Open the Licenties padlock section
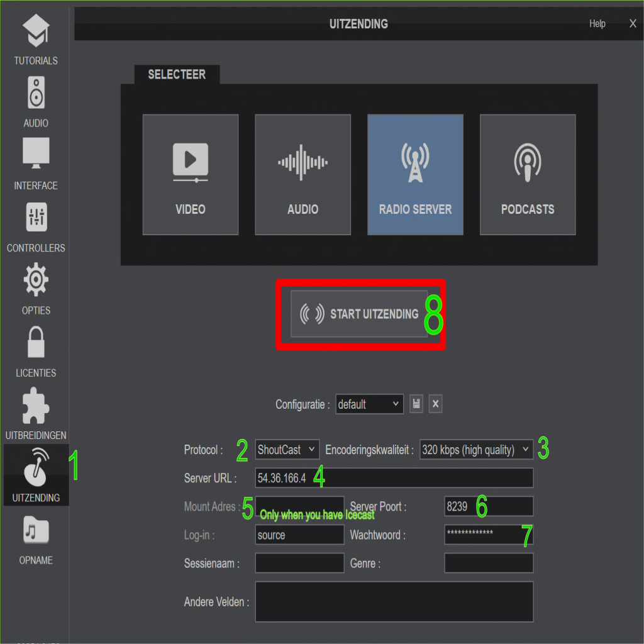This screenshot has height=644, width=644. pos(36,349)
